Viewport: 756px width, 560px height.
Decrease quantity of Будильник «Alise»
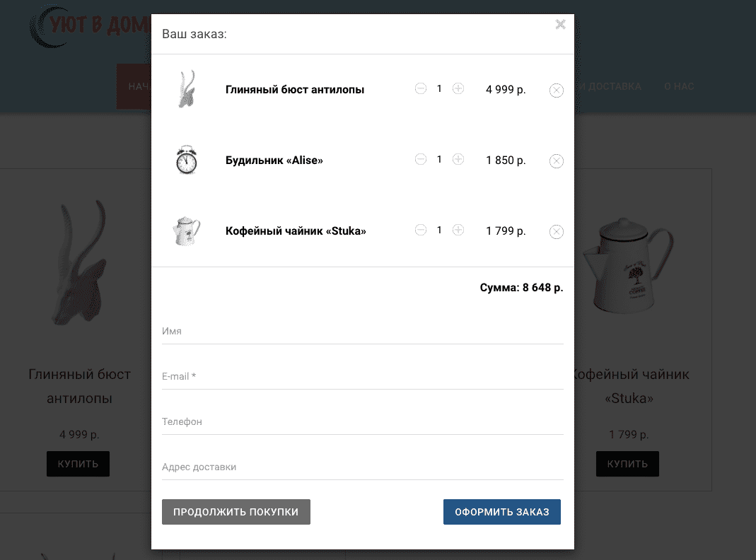tap(420, 159)
